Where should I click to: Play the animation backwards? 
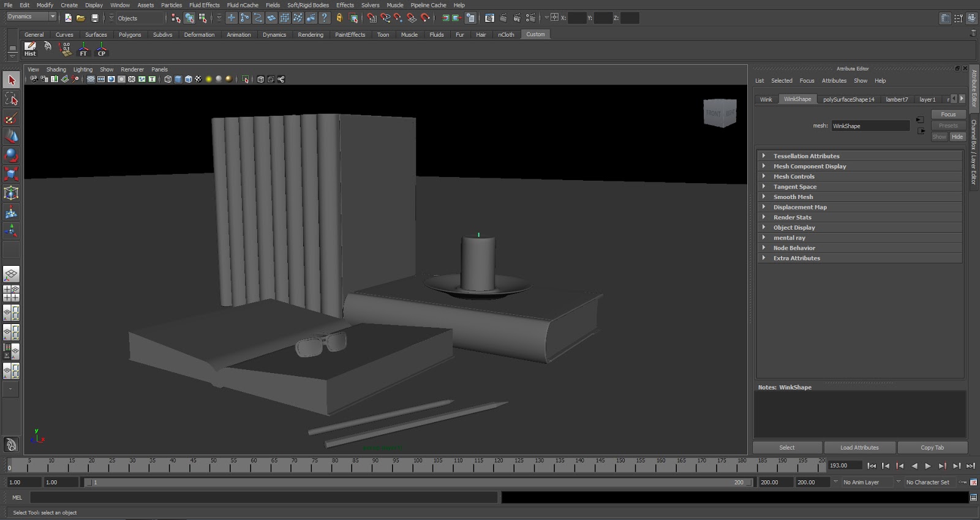(914, 466)
